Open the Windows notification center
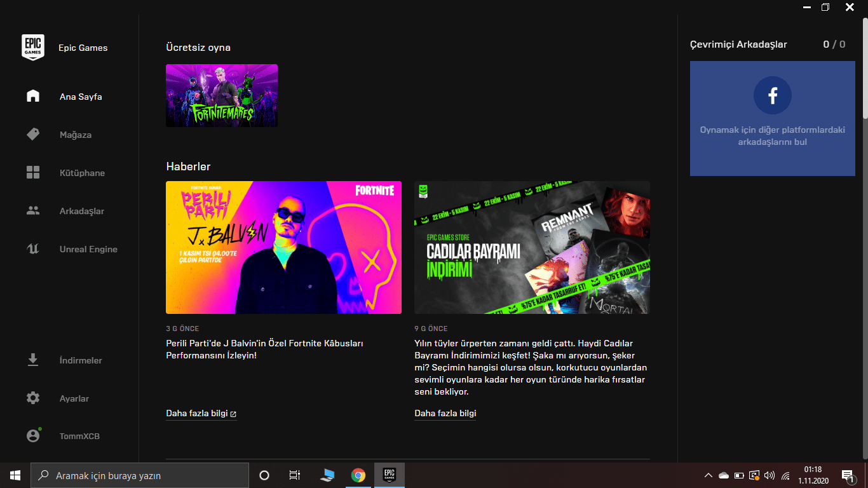This screenshot has width=868, height=488. click(x=847, y=475)
